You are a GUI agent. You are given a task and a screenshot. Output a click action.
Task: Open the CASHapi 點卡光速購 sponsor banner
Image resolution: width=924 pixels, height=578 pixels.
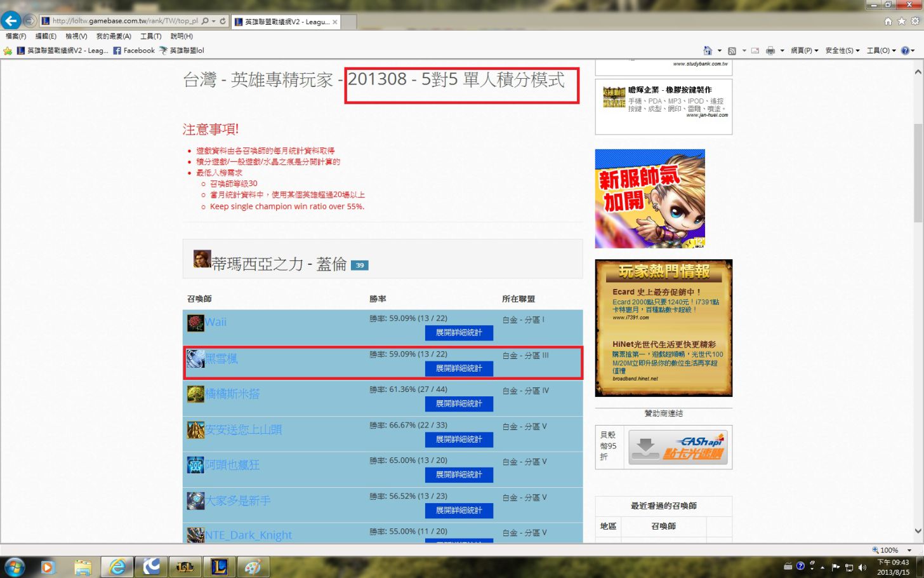[x=678, y=447]
